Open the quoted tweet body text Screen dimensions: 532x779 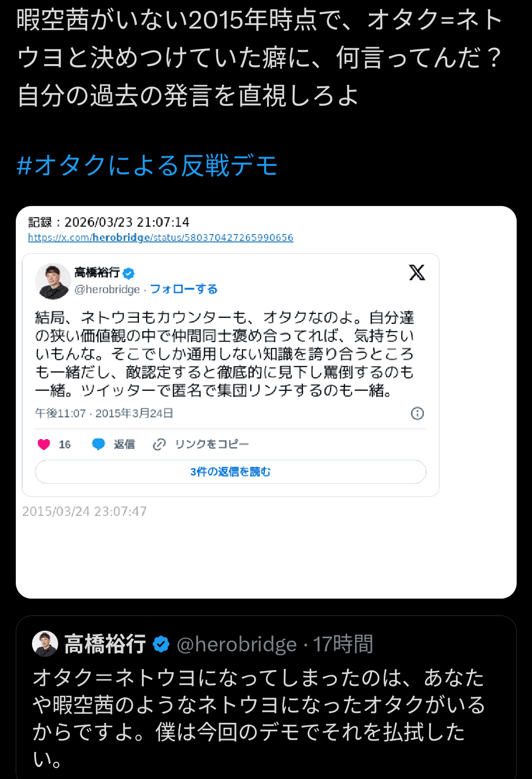259,718
